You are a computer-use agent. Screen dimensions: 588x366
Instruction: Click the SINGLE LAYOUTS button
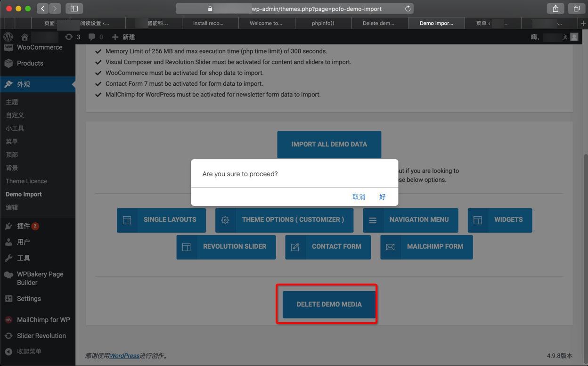point(161,220)
